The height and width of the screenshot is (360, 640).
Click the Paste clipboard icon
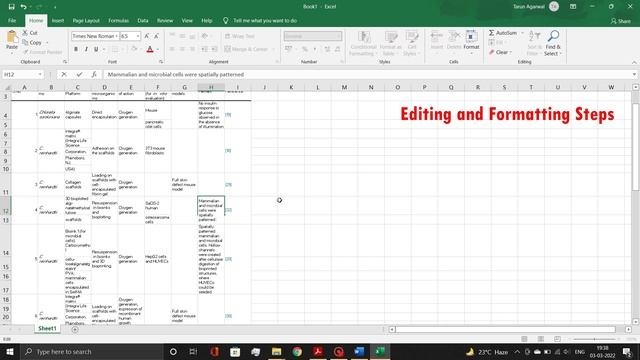coord(12,40)
